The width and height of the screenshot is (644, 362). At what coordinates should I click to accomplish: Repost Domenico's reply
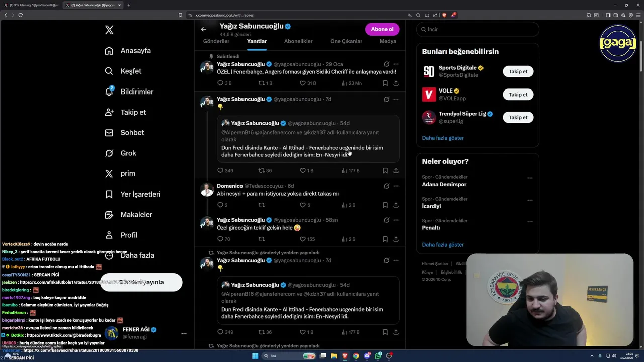coord(262,205)
